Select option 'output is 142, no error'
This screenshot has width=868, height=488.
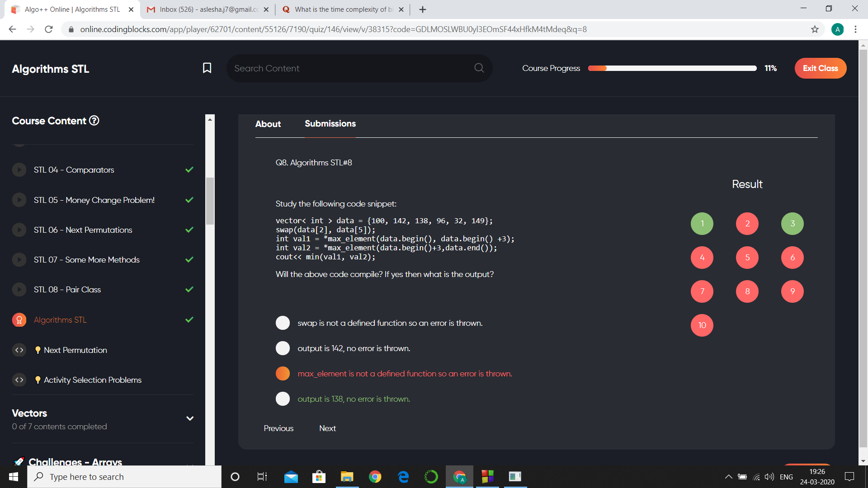coord(283,348)
